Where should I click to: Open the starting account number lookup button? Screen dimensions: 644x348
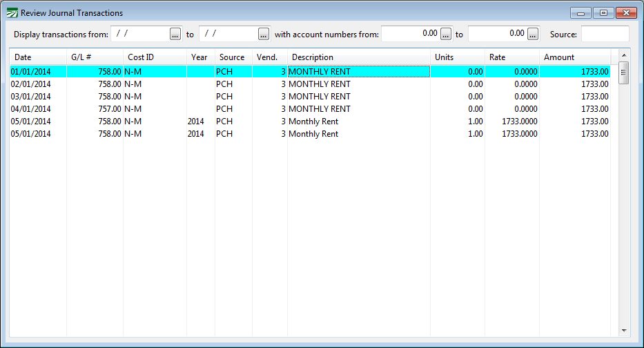(446, 34)
